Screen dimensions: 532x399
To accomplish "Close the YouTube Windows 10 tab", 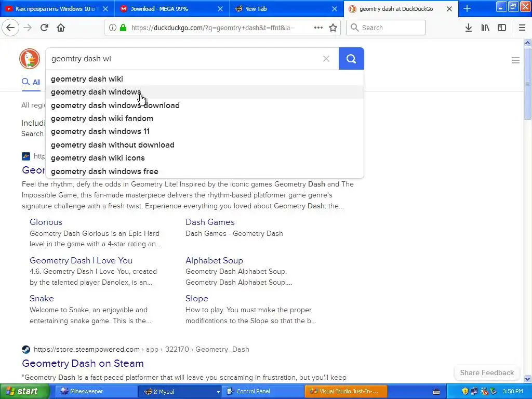I will (105, 9).
